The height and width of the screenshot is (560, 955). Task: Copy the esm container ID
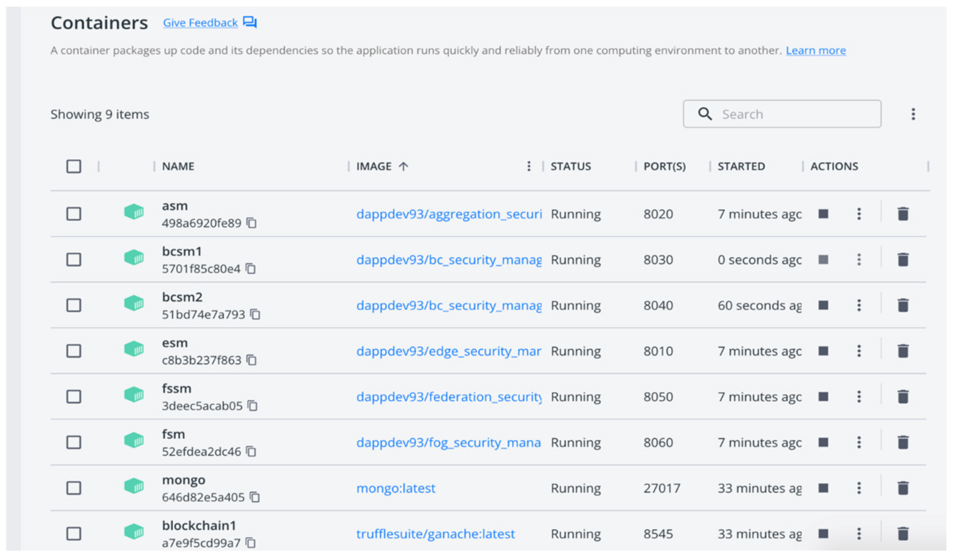252,360
